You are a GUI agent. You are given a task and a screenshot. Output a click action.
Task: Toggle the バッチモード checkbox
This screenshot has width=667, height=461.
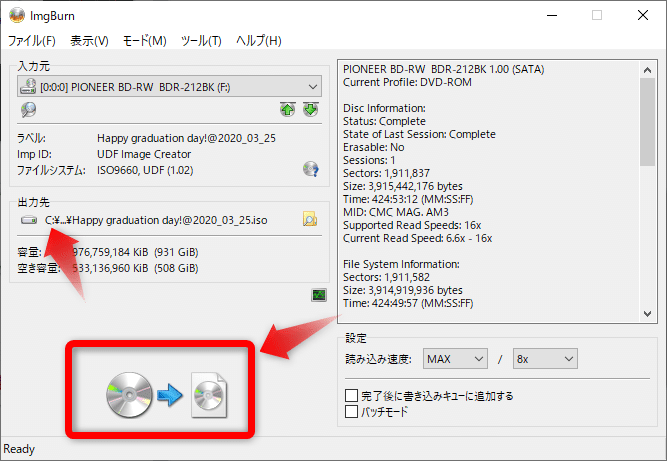pos(351,411)
